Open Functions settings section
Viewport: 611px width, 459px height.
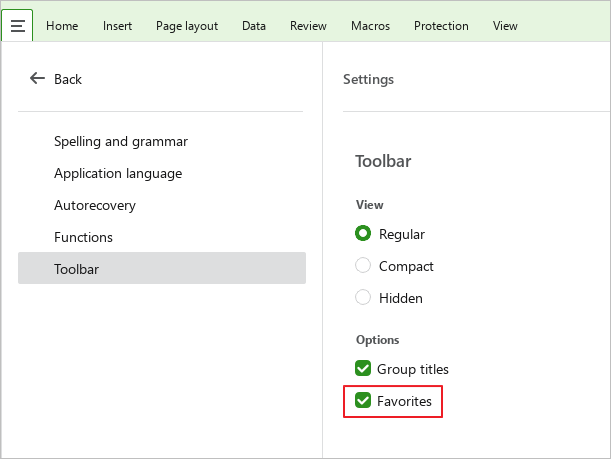(162, 237)
